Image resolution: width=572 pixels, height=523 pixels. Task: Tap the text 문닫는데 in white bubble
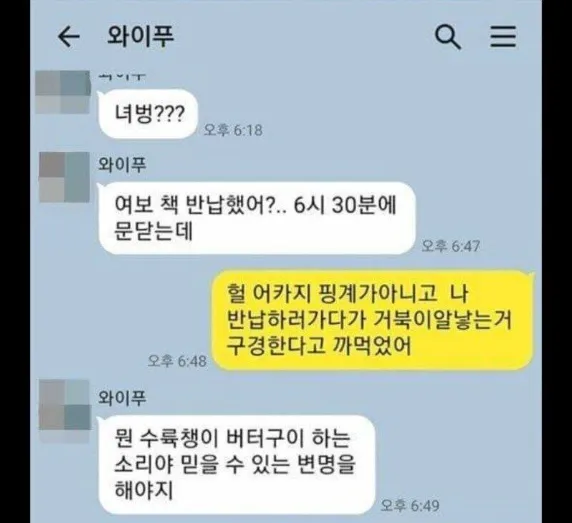(153, 231)
